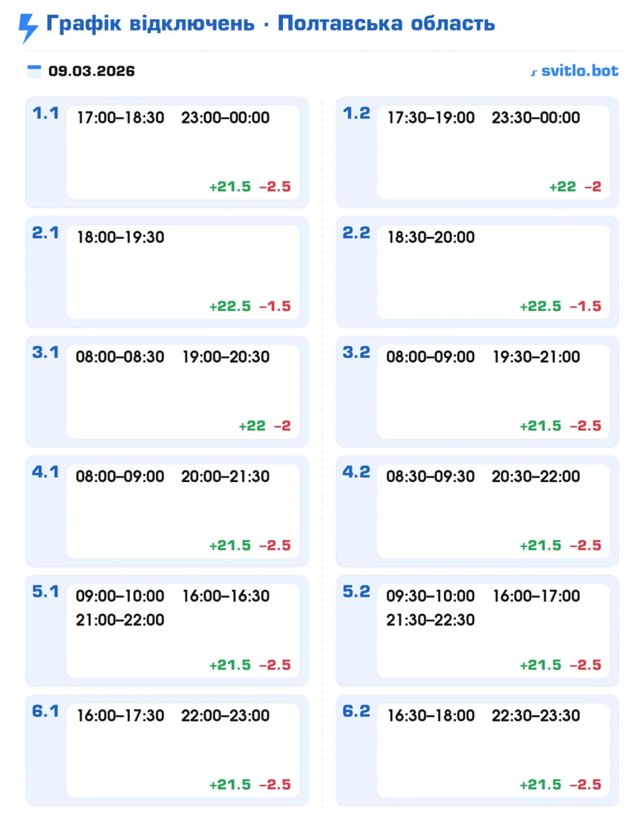Click the 18:30–20:00 slot in queue 2.2
Viewport: 644px width, 828px height.
[x=431, y=238]
